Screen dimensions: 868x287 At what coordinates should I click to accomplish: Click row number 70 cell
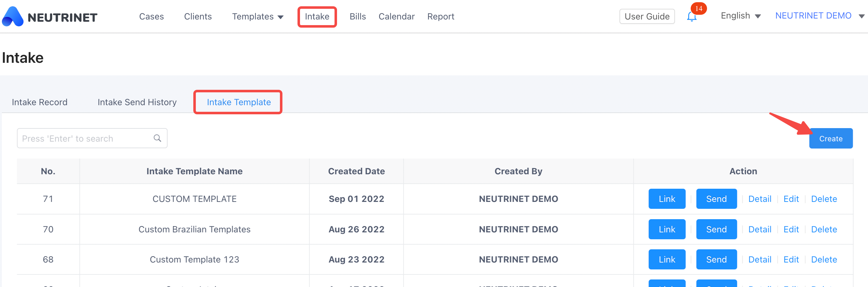(x=48, y=229)
